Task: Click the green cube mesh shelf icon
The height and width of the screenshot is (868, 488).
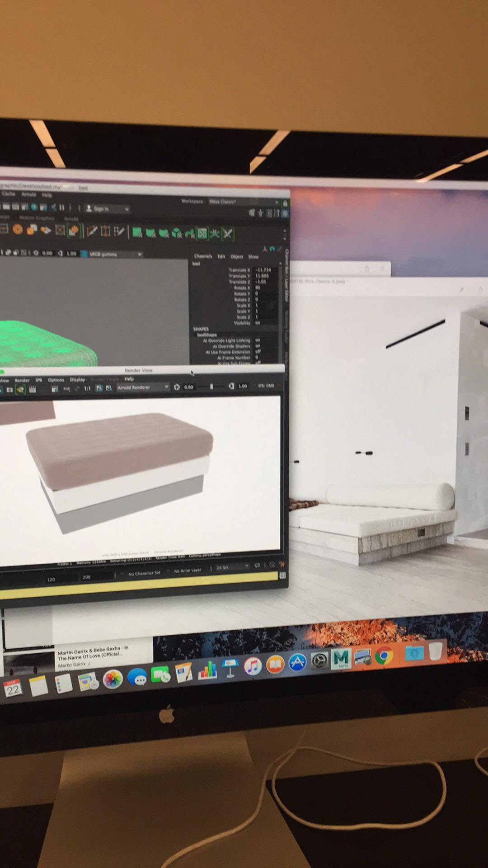Action: 177,233
